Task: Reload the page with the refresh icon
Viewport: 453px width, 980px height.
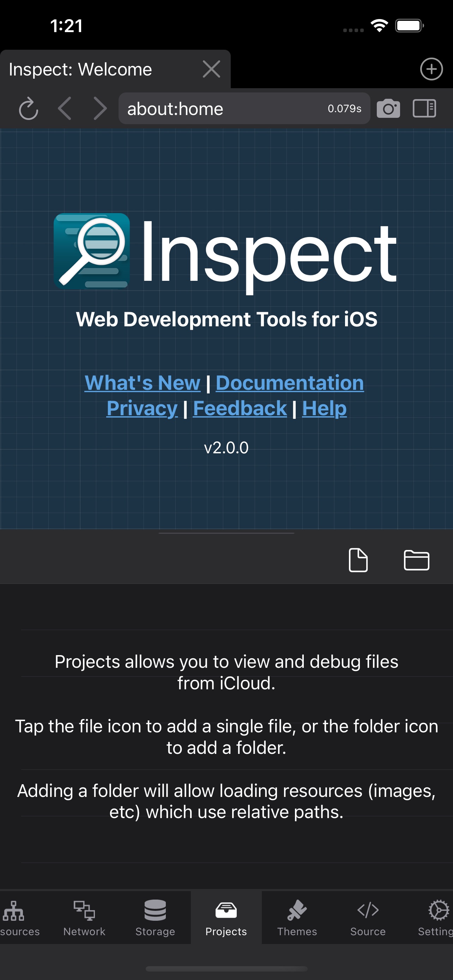Action: (x=29, y=109)
